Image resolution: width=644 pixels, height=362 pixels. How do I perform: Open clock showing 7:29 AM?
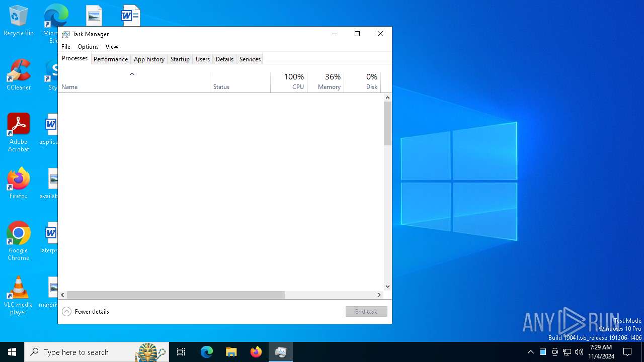(x=601, y=352)
